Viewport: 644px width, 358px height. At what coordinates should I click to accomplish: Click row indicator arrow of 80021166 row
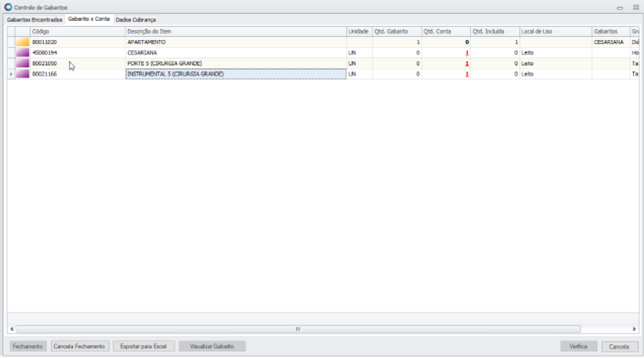(x=11, y=74)
